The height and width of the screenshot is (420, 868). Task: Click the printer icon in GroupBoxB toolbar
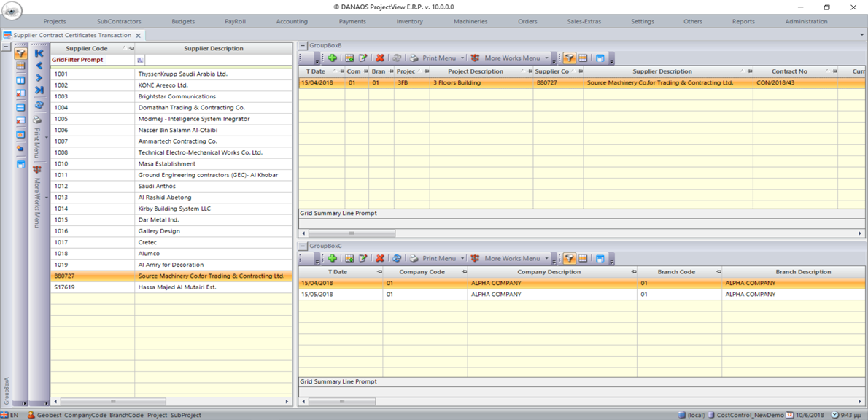(x=414, y=58)
